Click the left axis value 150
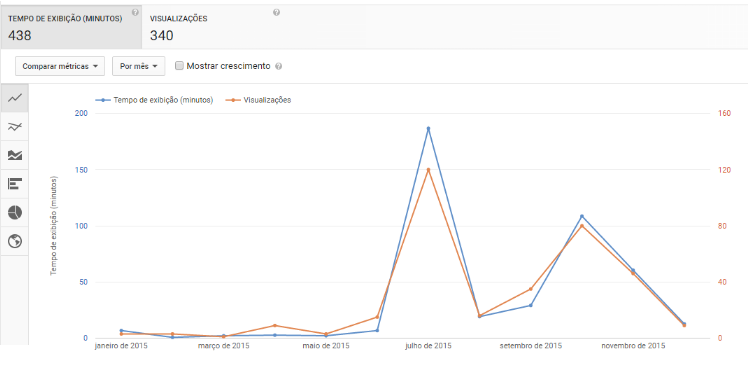This screenshot has height=372, width=748. coord(82,170)
